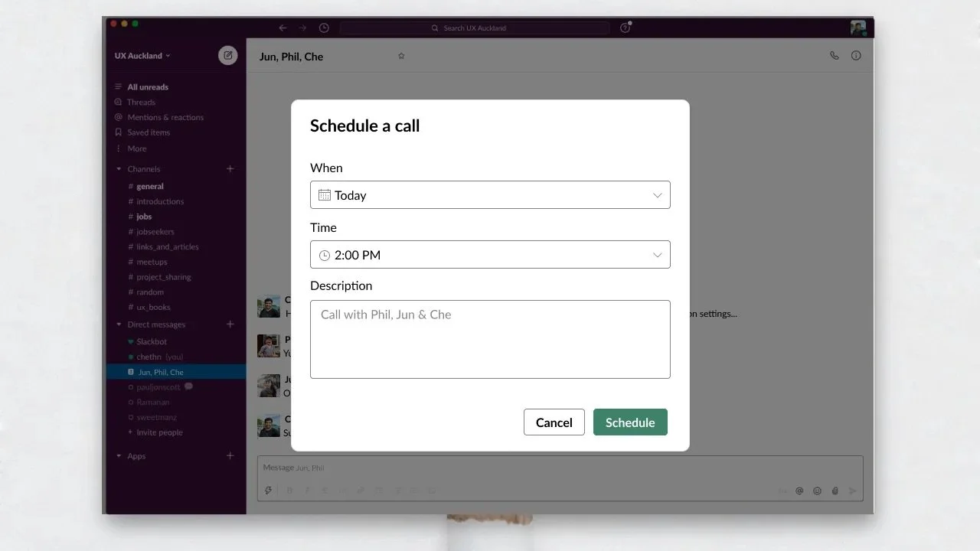Click into the Description text box
The width and height of the screenshot is (980, 551).
(x=490, y=339)
